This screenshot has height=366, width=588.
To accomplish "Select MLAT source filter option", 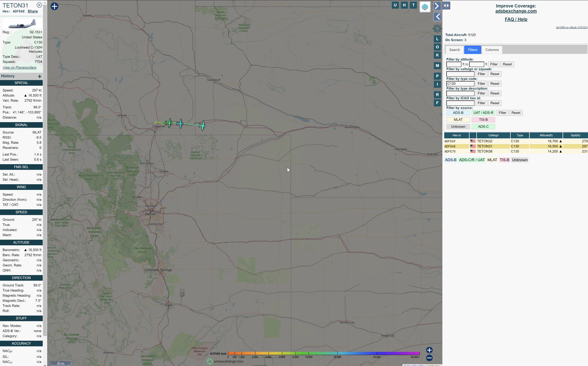I will pyautogui.click(x=458, y=120).
